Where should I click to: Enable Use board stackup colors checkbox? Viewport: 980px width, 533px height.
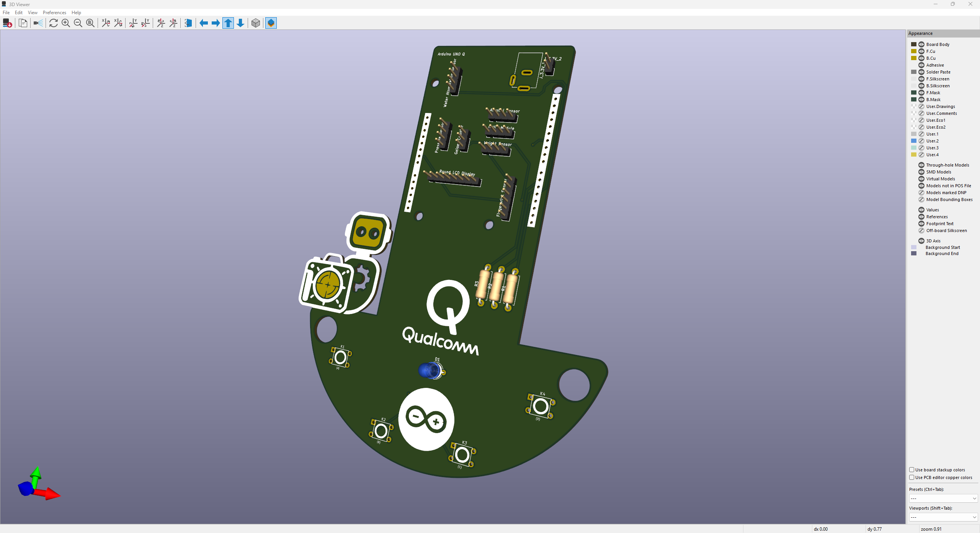point(912,470)
